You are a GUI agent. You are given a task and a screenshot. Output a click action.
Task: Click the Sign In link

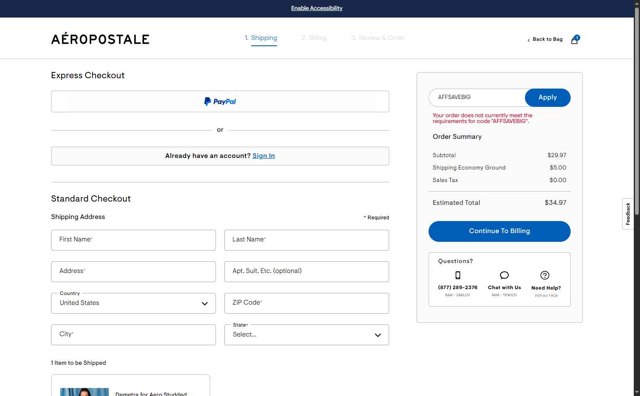(x=264, y=156)
